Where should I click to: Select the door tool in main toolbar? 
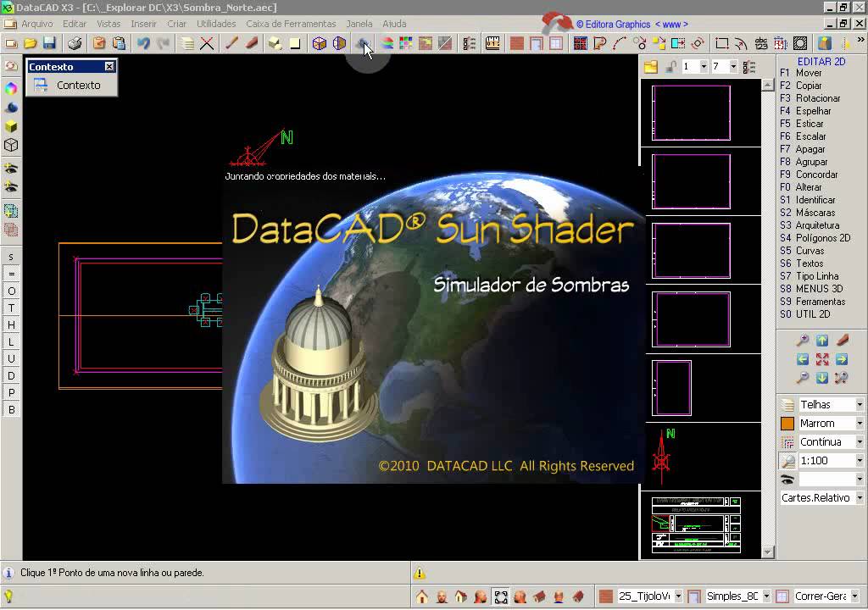tap(537, 43)
